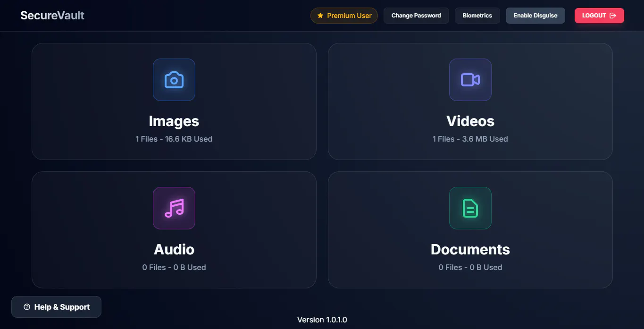Click the Documents heading
The width and height of the screenshot is (644, 329).
click(470, 249)
